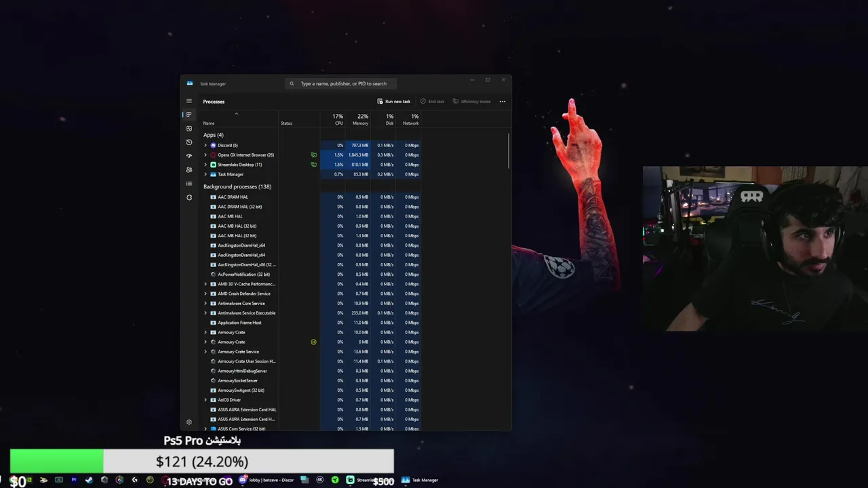Open Premiere Pro from the taskbar
The width and height of the screenshot is (868, 488).
click(x=74, y=480)
